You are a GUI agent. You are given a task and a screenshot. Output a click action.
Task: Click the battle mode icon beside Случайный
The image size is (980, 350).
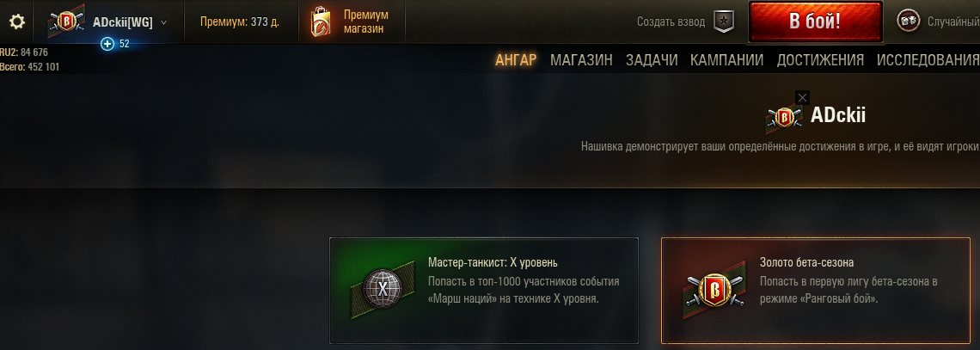908,21
